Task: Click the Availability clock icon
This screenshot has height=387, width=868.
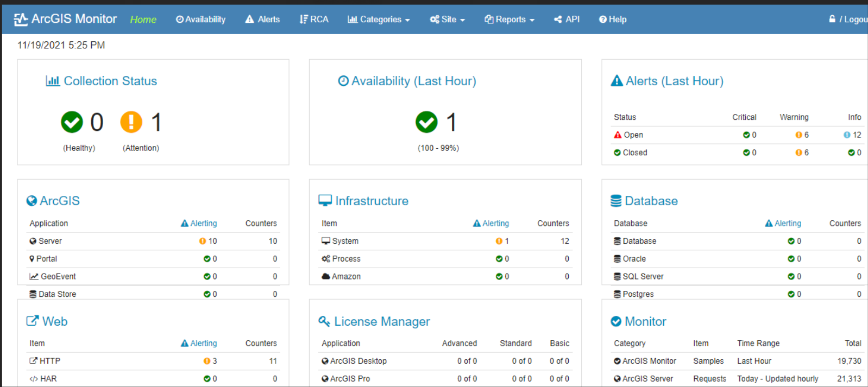Action: (x=343, y=81)
